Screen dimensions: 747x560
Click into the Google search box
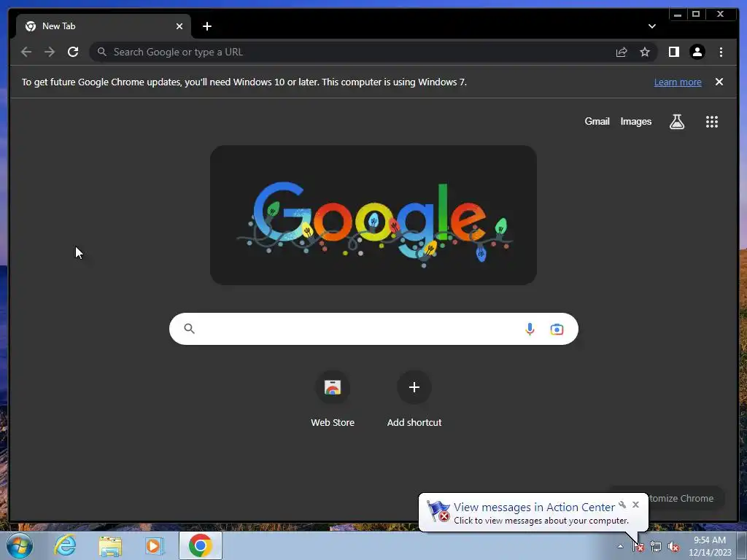point(373,329)
